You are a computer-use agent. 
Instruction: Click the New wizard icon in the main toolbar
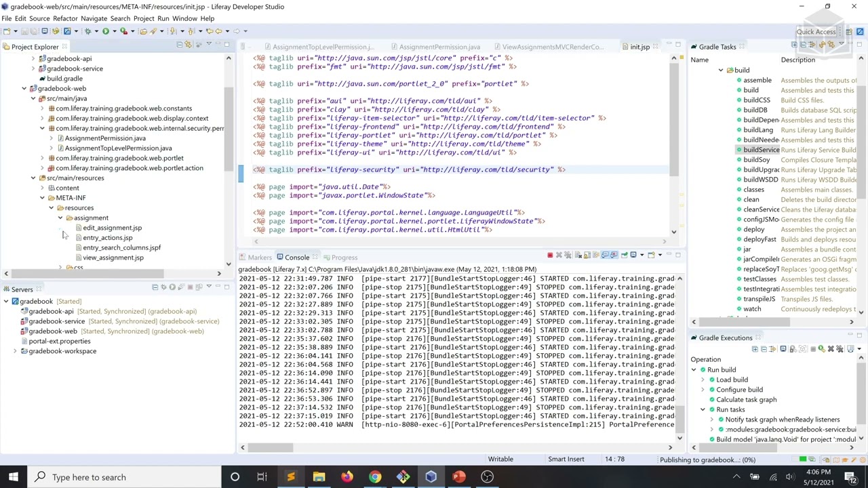pos(7,31)
